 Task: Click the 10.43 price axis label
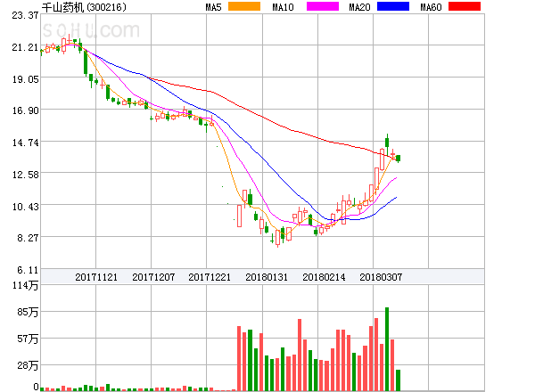(x=25, y=207)
